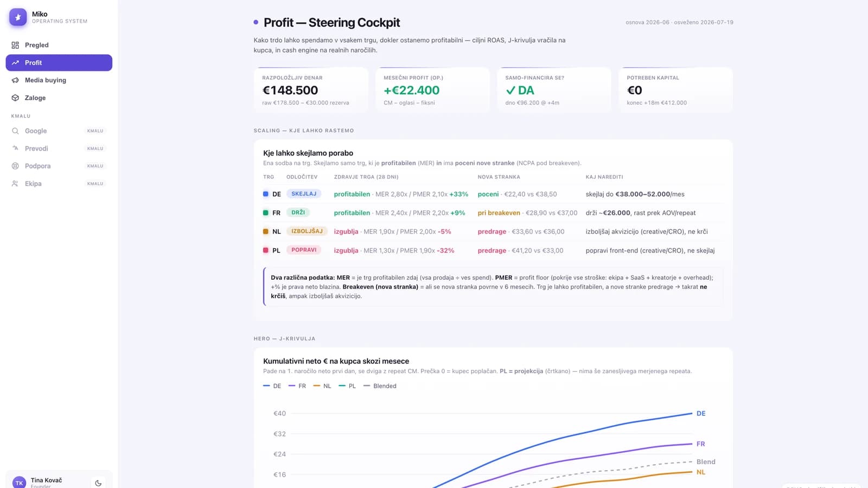Click the Blend label at chart line end
Image resolution: width=868 pixels, height=488 pixels.
pyautogui.click(x=706, y=461)
